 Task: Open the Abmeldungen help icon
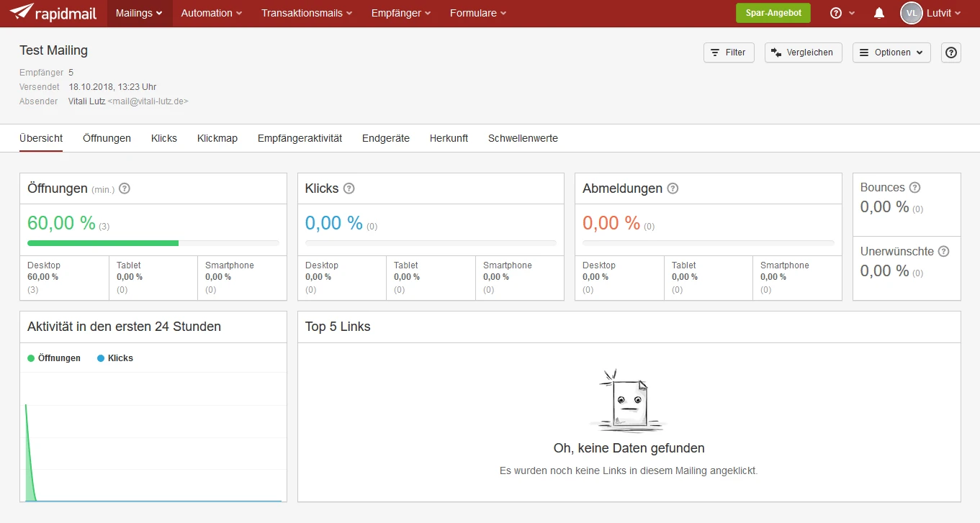click(x=673, y=188)
